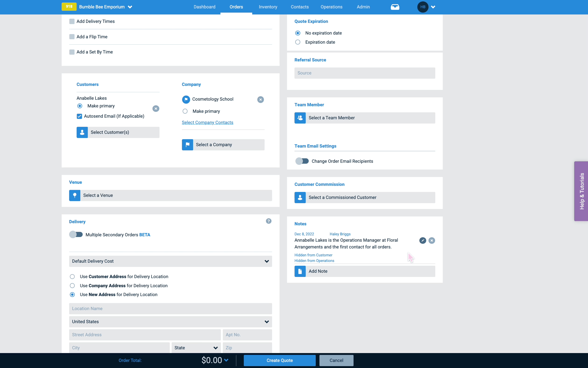Open Admin tab
The height and width of the screenshot is (368, 588).
363,7
